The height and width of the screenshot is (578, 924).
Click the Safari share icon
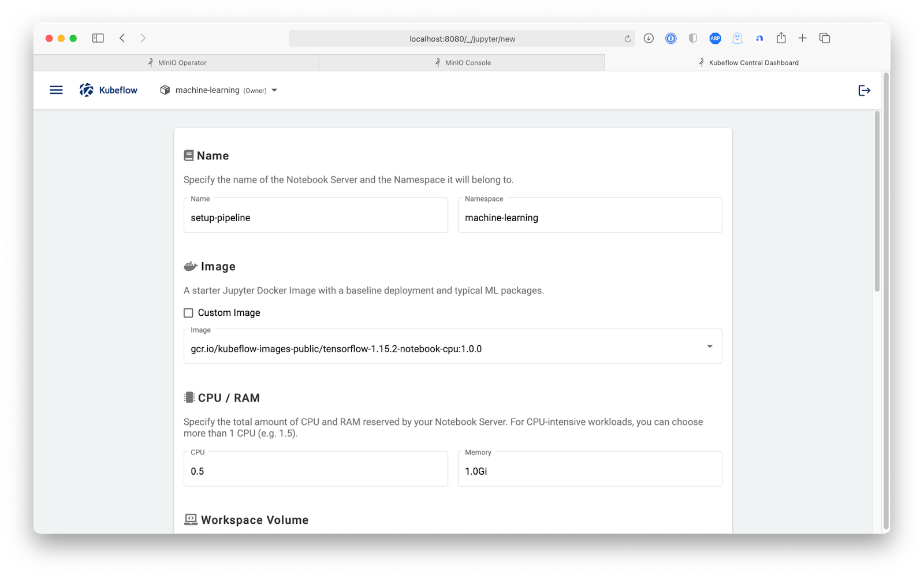pos(781,38)
